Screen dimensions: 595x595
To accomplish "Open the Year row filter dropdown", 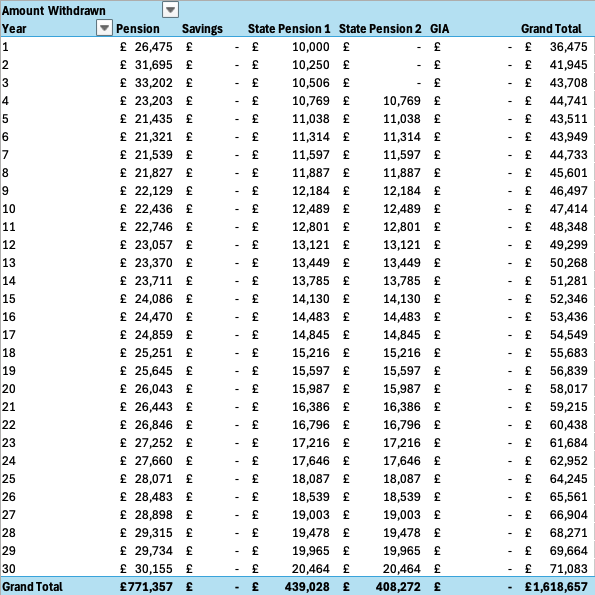I will click(104, 28).
